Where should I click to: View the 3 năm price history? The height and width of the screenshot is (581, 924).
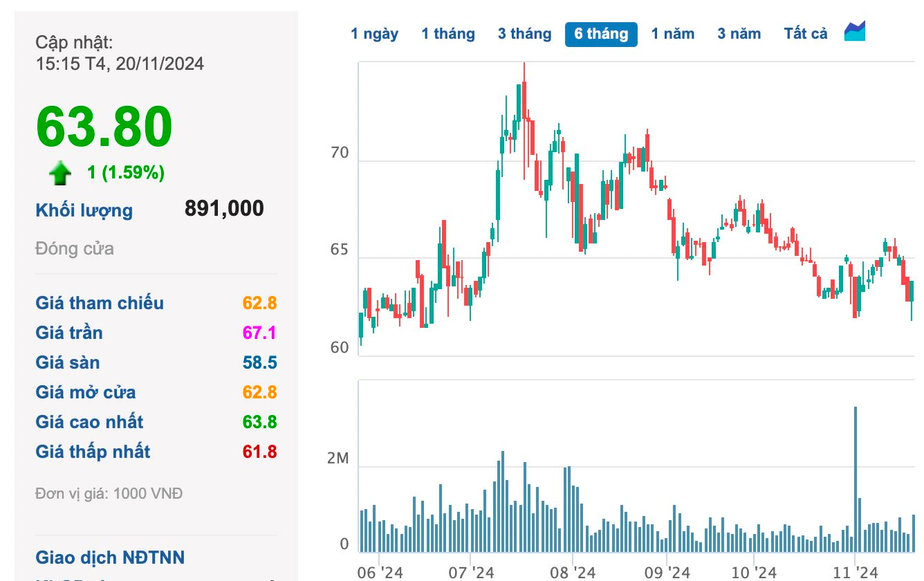click(739, 34)
